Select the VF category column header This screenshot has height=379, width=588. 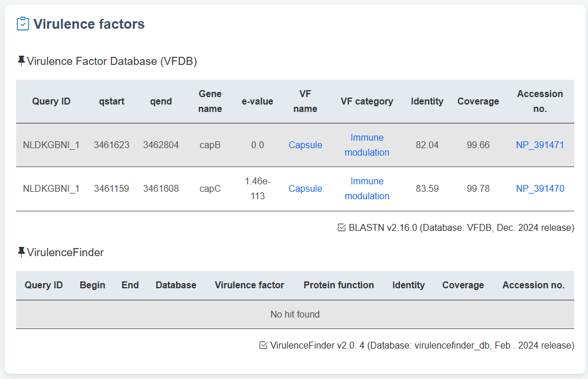pos(367,102)
